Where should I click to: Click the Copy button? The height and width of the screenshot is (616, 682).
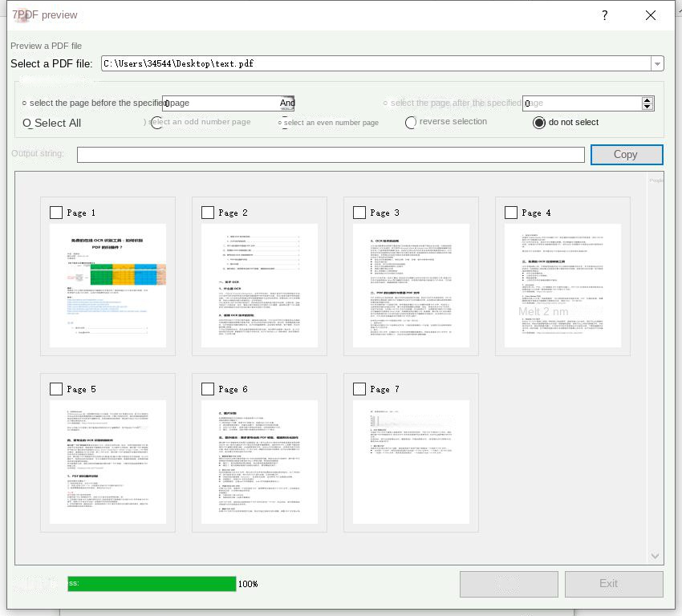tap(627, 154)
